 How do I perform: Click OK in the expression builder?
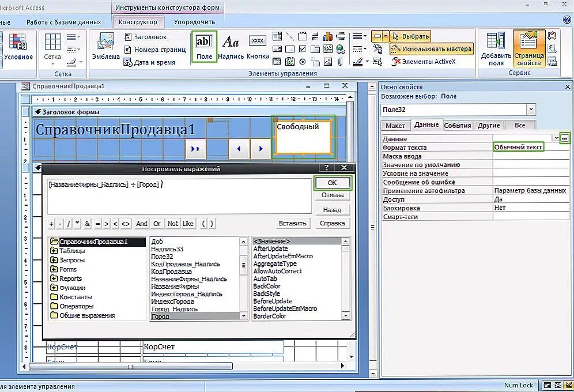click(332, 183)
